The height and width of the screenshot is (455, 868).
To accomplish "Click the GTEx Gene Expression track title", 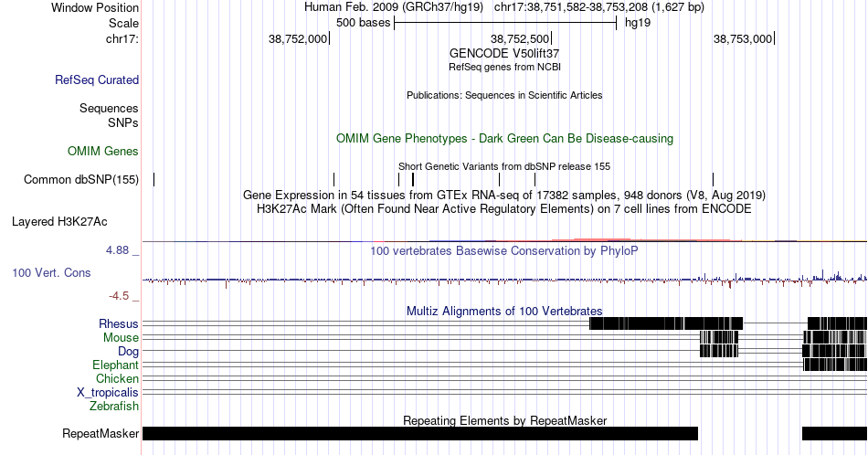I will pyautogui.click(x=504, y=195).
